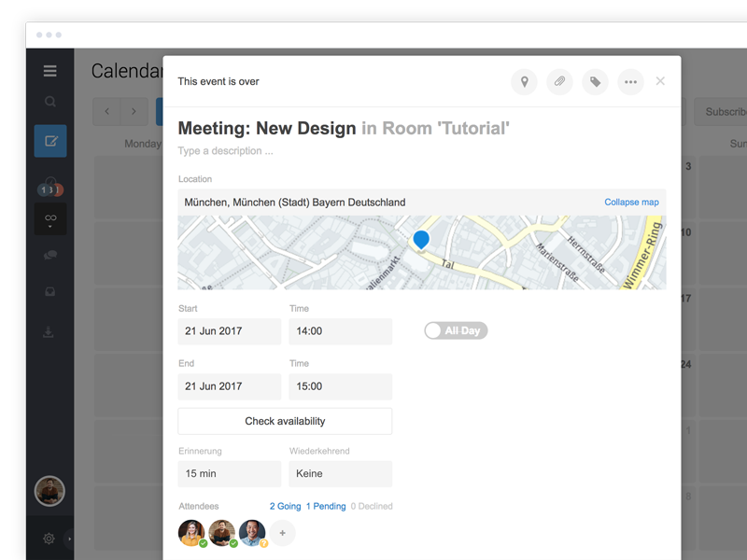747x560 pixels.
Task: Open the start time 14:00 selector
Action: click(340, 331)
